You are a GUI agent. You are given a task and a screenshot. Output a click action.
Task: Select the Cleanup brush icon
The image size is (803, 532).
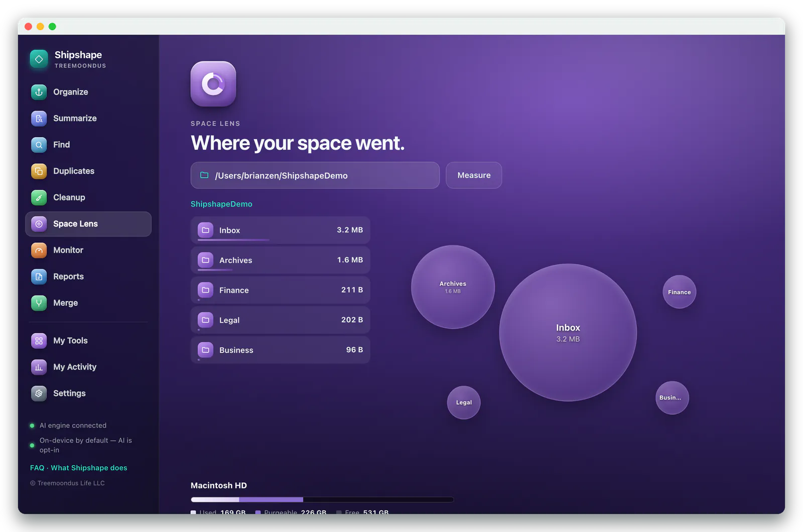(x=39, y=197)
